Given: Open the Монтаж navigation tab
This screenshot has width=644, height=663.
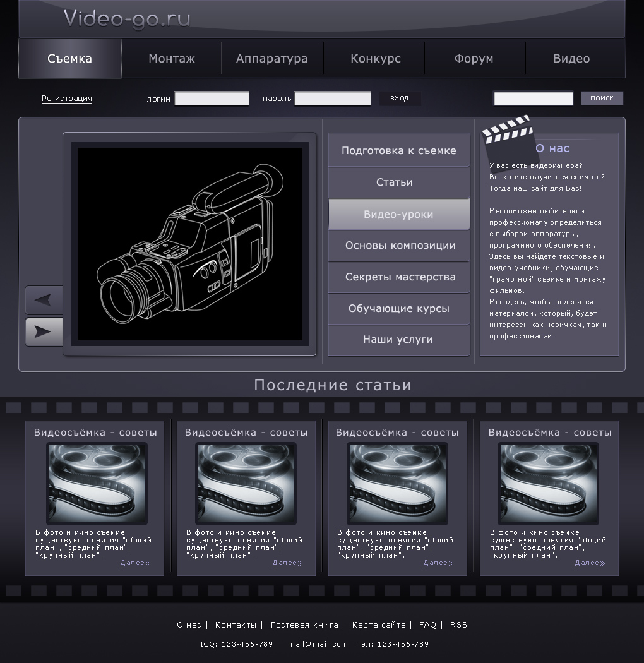Looking at the screenshot, I should pos(172,59).
